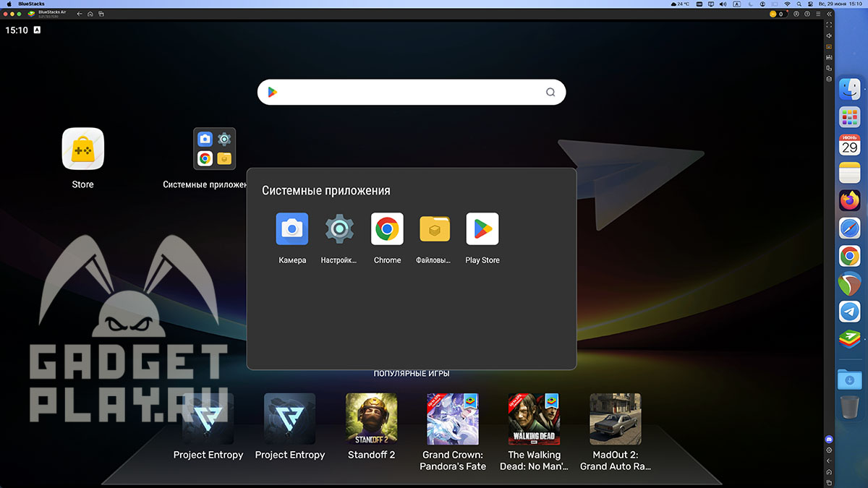
Task: Open Настройки (Settings) gear app
Action: pyautogui.click(x=339, y=228)
